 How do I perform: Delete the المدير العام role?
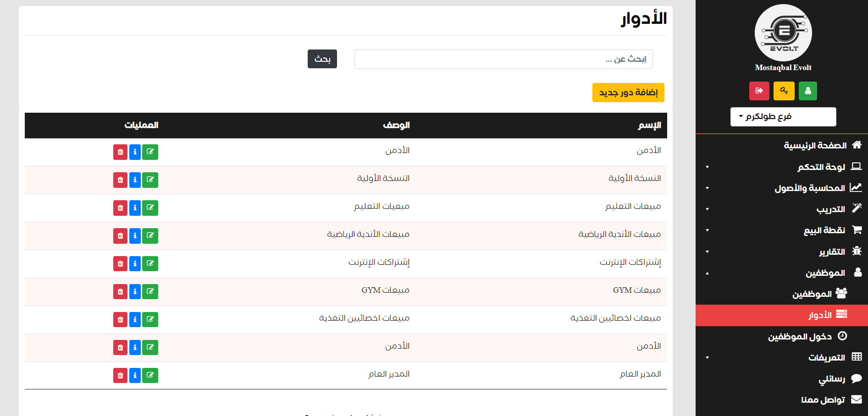point(120,376)
